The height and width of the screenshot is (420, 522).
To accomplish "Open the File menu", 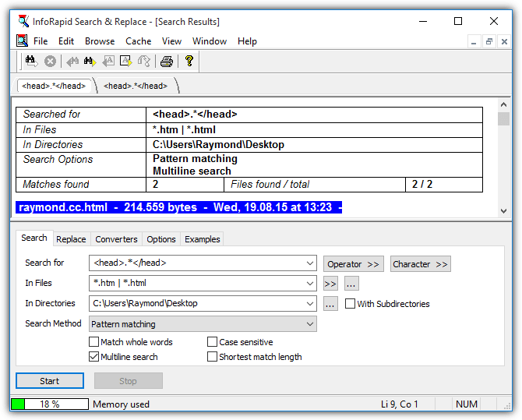I will [41, 41].
